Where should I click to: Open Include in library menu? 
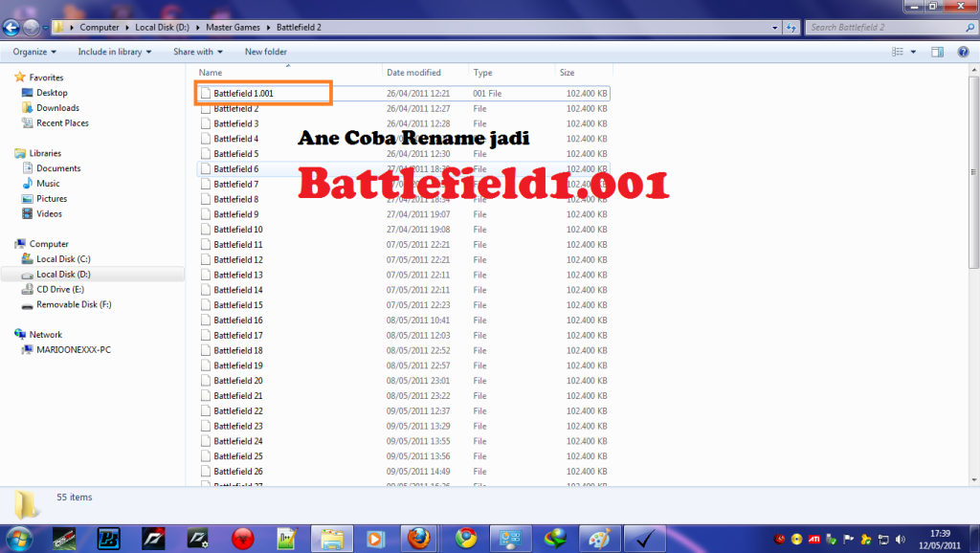coord(115,52)
